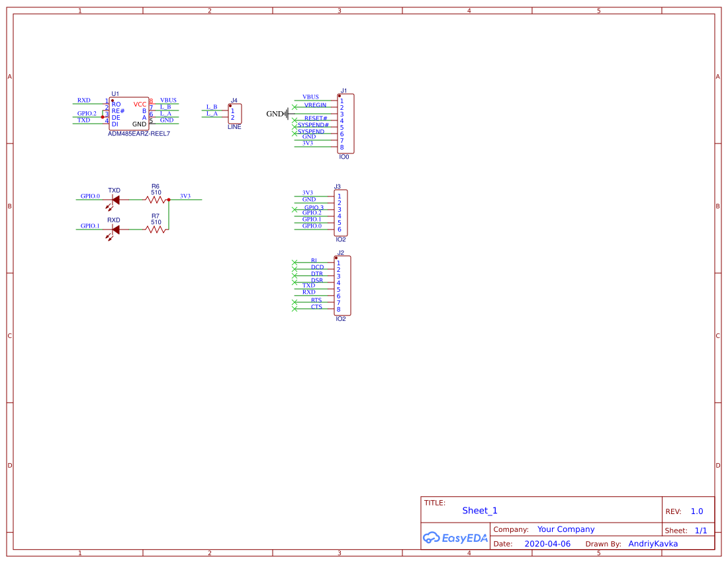
Task: Click the EasyEDA logo in the title block
Action: tap(455, 537)
